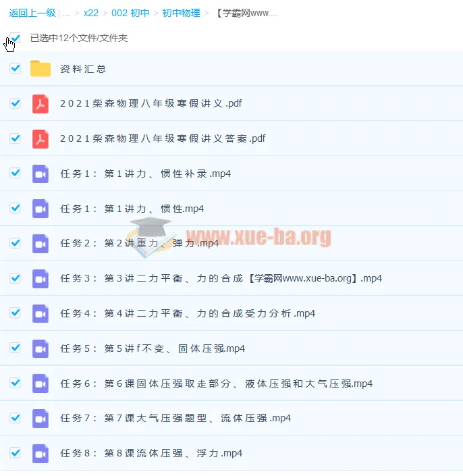
Task: Uncheck the 资料汇总 folder checkbox
Action: tap(16, 68)
